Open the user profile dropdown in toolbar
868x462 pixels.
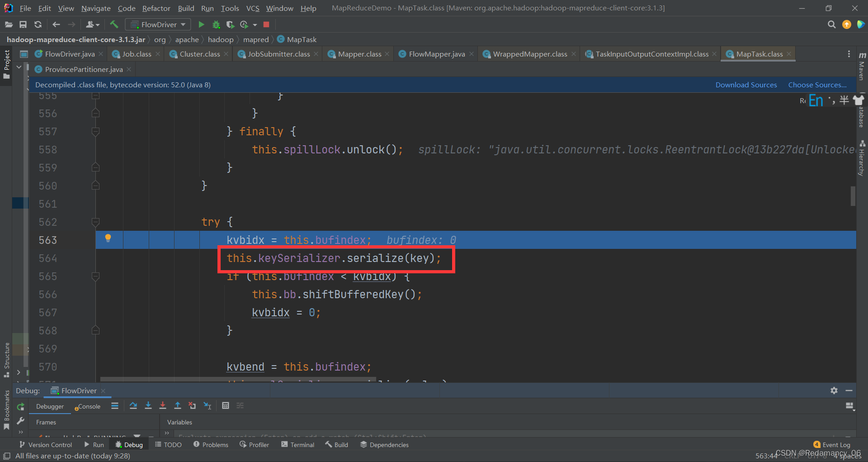pyautogui.click(x=92, y=24)
